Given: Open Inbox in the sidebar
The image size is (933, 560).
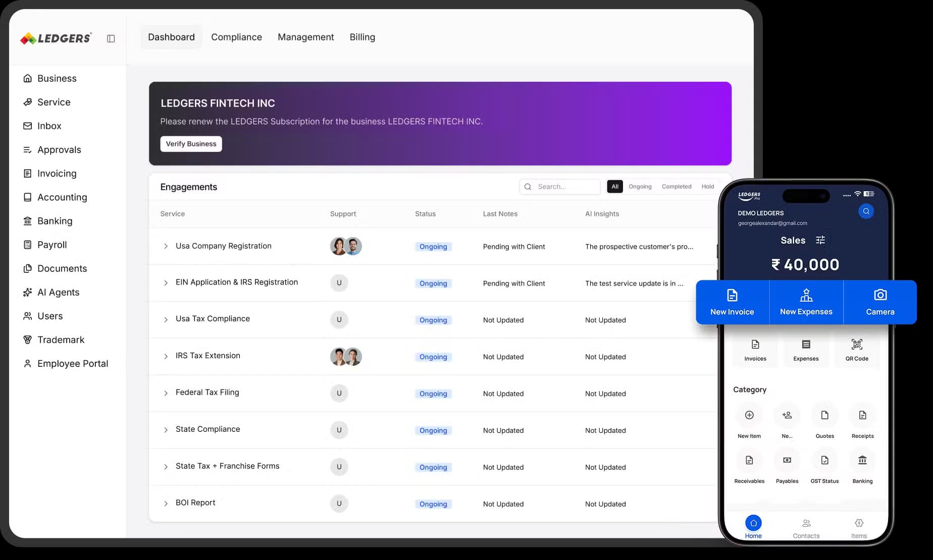Looking at the screenshot, I should pyautogui.click(x=42, y=126).
